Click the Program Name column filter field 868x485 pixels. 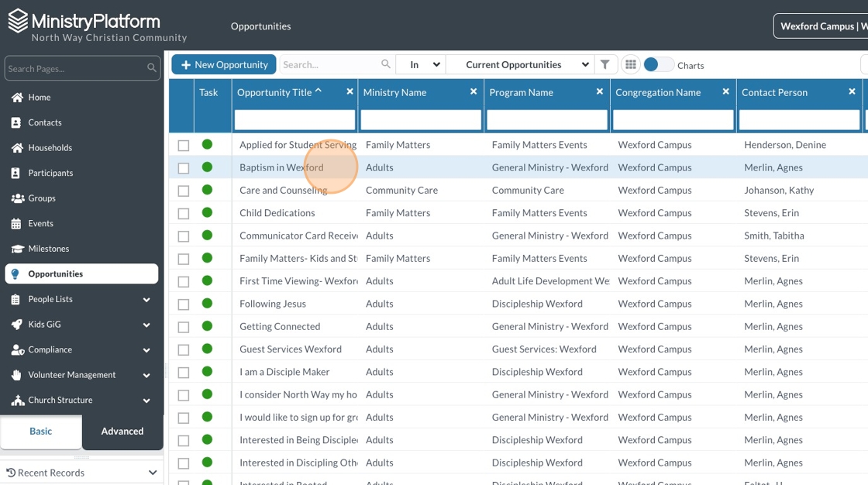[548, 120]
